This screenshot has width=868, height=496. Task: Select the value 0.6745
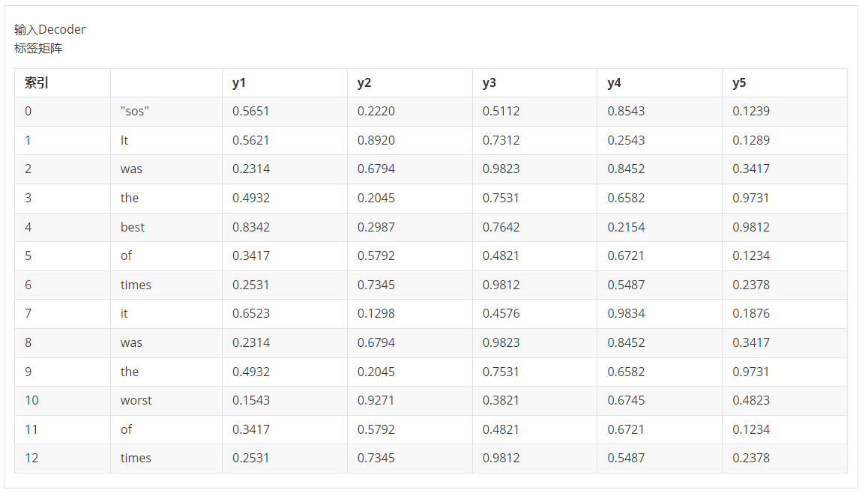626,400
